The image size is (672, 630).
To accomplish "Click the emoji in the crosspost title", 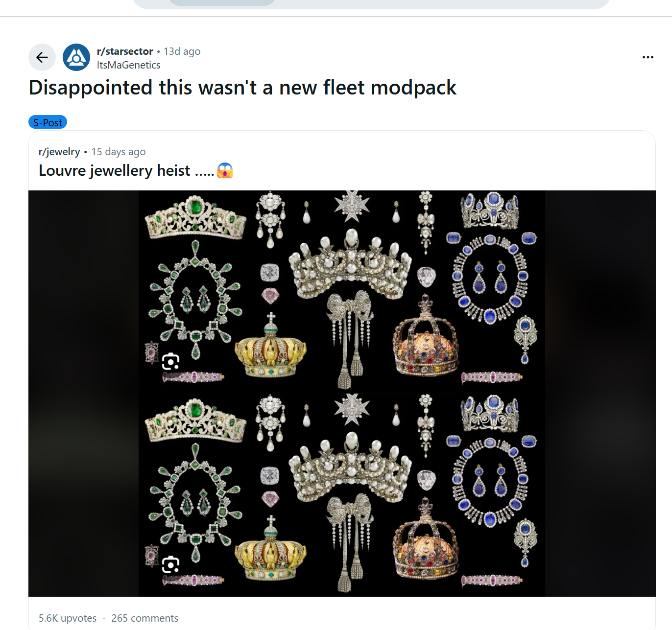I will click(x=225, y=171).
